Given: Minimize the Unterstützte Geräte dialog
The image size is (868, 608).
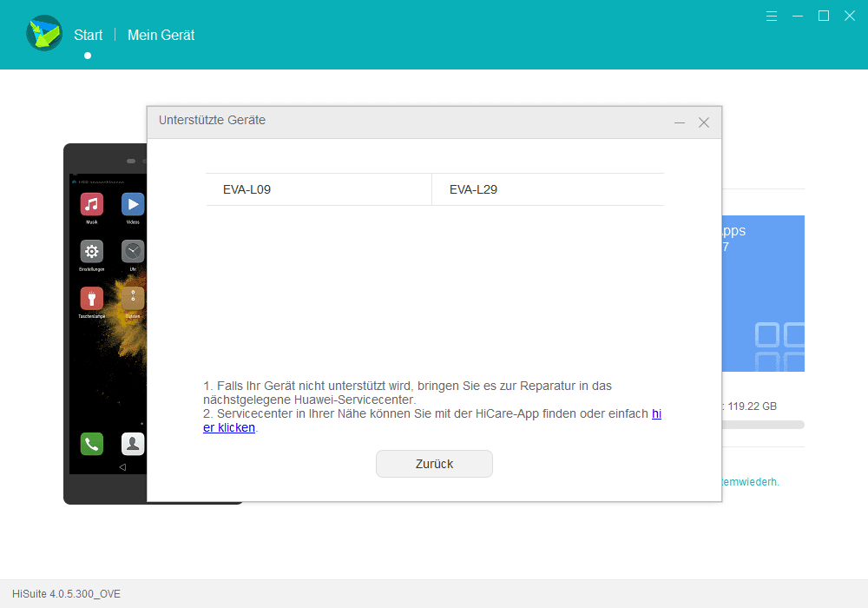Looking at the screenshot, I should (x=680, y=122).
